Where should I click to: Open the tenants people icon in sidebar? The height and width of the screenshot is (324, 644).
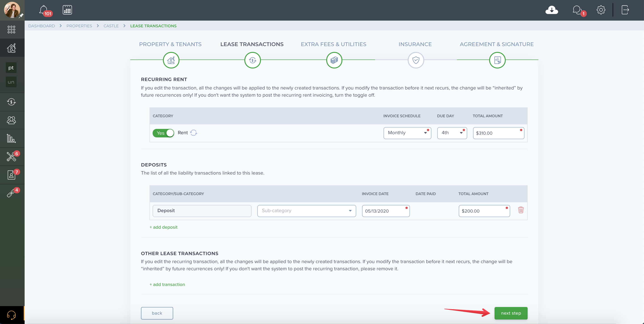[11, 120]
